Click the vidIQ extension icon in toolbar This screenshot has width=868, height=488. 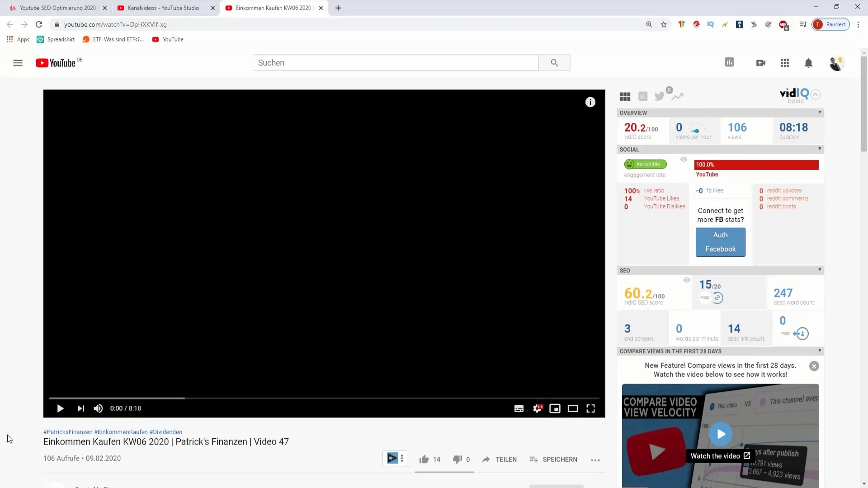710,24
